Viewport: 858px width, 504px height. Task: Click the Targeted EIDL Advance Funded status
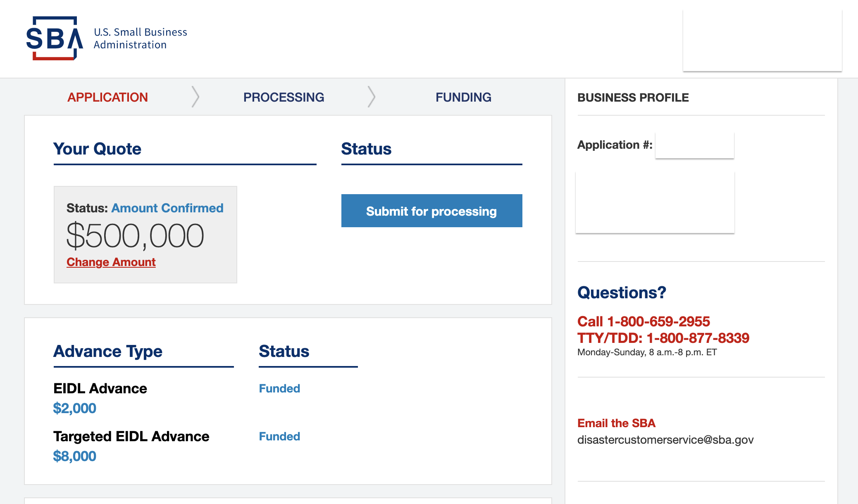[279, 436]
